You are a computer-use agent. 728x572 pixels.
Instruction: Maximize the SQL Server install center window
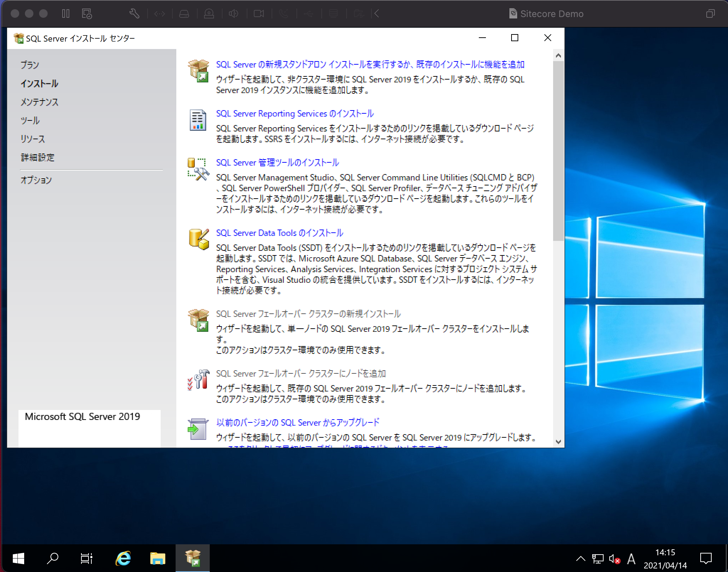point(515,38)
